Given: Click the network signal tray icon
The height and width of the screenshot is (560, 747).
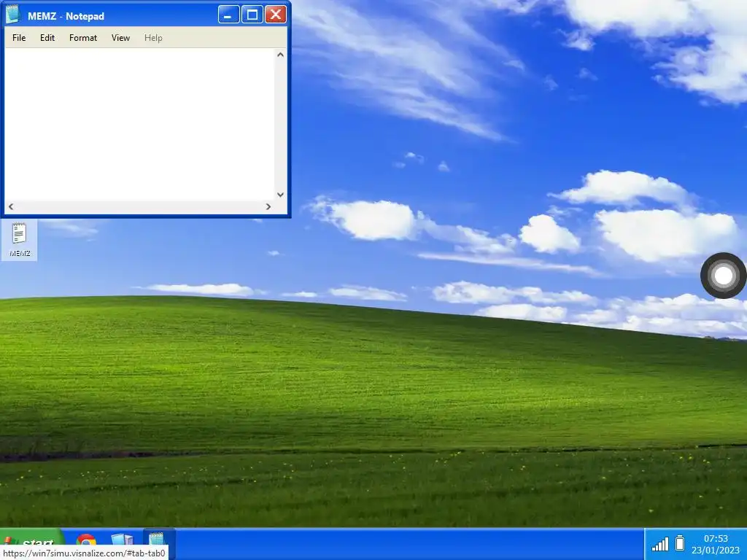Looking at the screenshot, I should 660,544.
